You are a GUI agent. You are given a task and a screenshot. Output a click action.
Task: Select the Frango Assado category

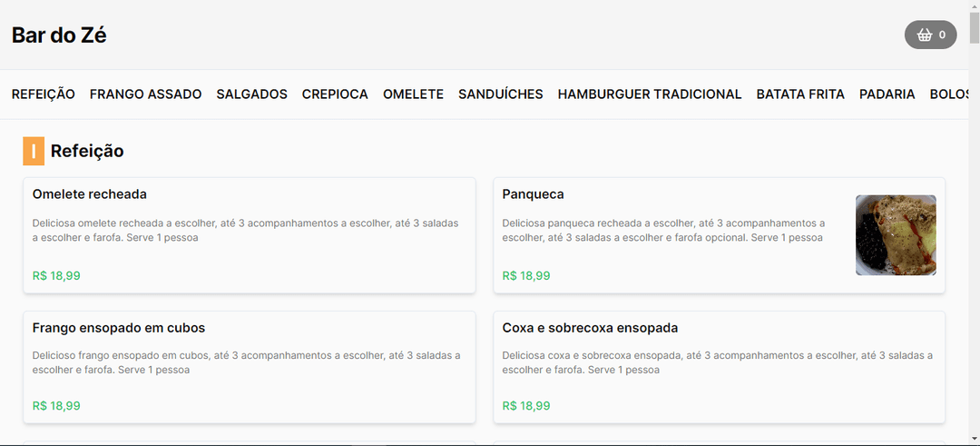click(145, 94)
